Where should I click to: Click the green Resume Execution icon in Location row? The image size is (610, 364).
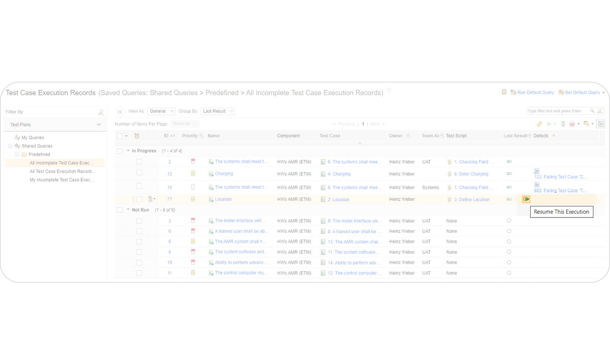click(526, 199)
